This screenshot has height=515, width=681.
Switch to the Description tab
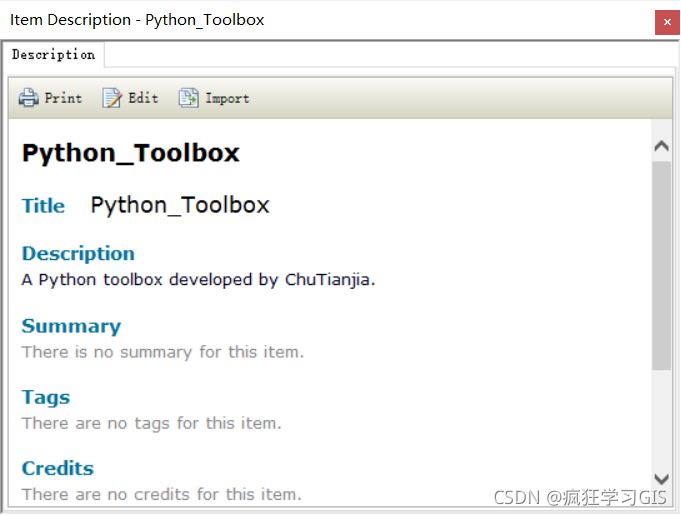(x=53, y=55)
